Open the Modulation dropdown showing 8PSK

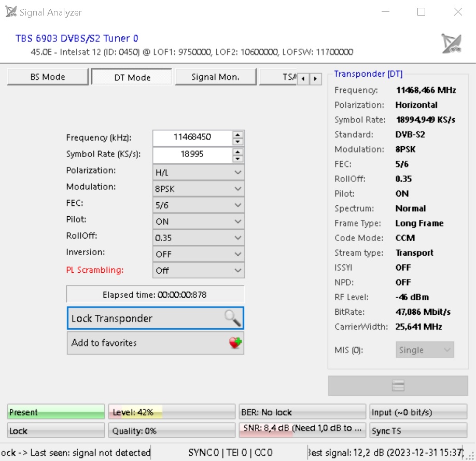click(x=199, y=189)
